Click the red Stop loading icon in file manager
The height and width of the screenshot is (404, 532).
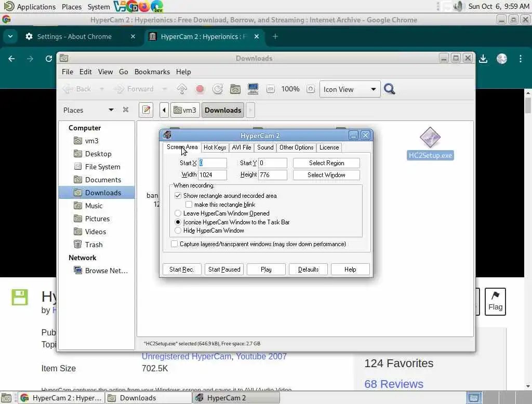pyautogui.click(x=200, y=89)
